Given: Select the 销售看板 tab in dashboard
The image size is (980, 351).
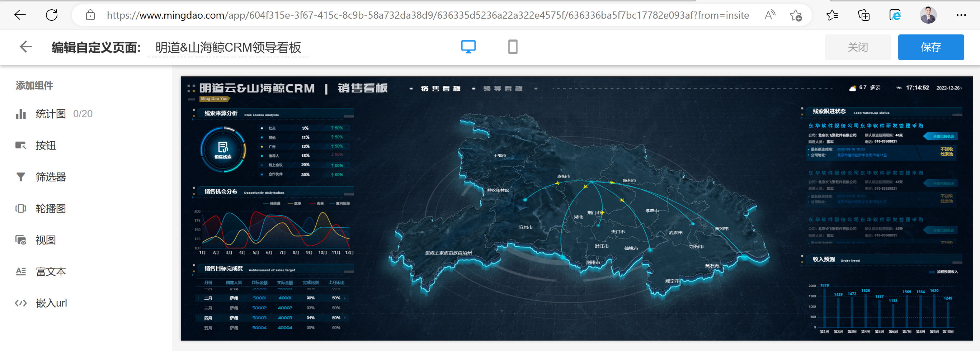Looking at the screenshot, I should click(441, 89).
